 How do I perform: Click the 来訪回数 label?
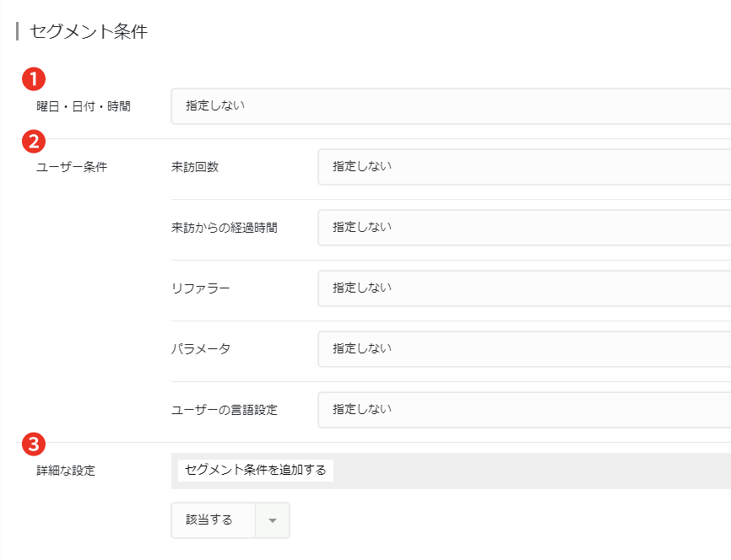195,167
